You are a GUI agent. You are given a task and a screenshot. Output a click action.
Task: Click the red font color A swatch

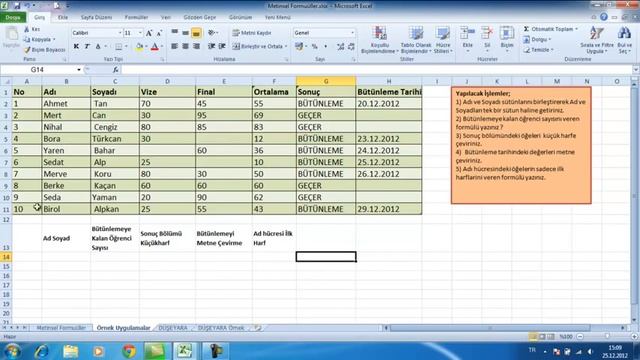155,47
